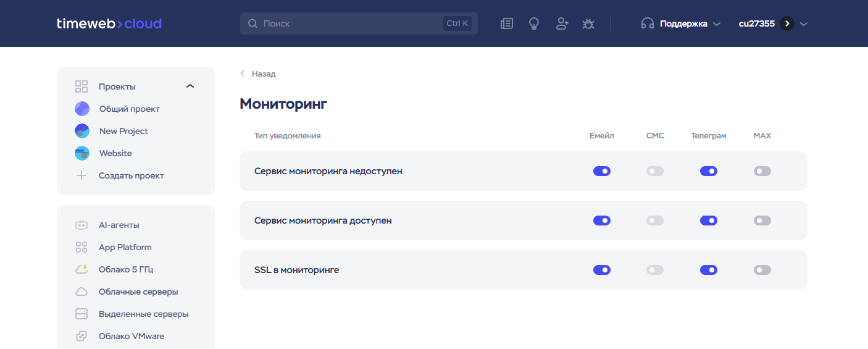Screen dimensions: 868x349
Task: Toggle MAX for Сервис мониторинга недоступен
Action: 762,171
